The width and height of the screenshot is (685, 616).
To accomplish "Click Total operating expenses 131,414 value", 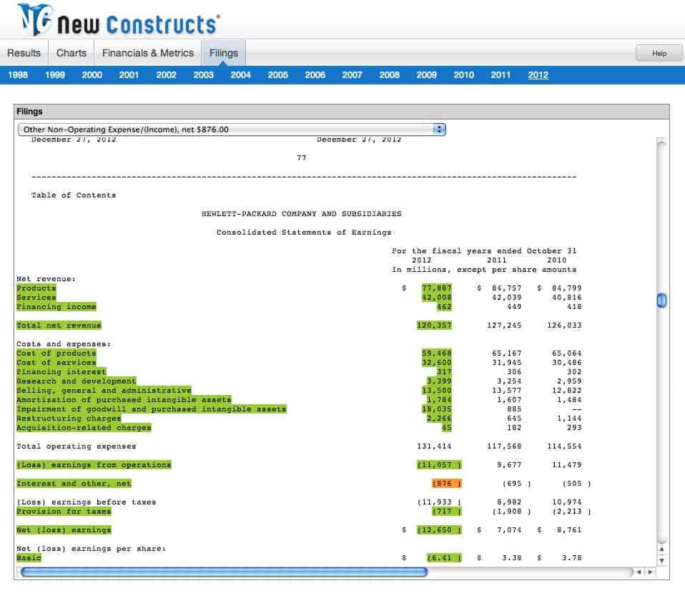I will tap(434, 446).
